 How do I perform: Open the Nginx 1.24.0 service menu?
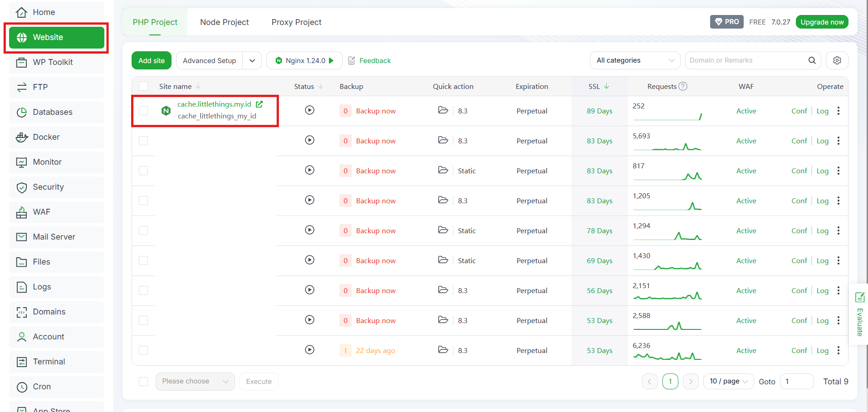(304, 60)
